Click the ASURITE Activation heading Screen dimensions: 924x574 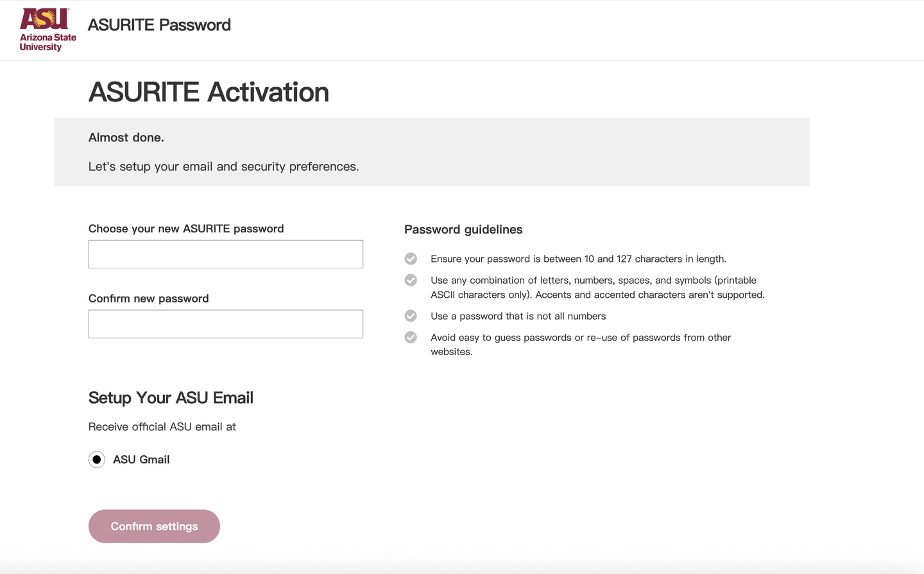click(209, 92)
